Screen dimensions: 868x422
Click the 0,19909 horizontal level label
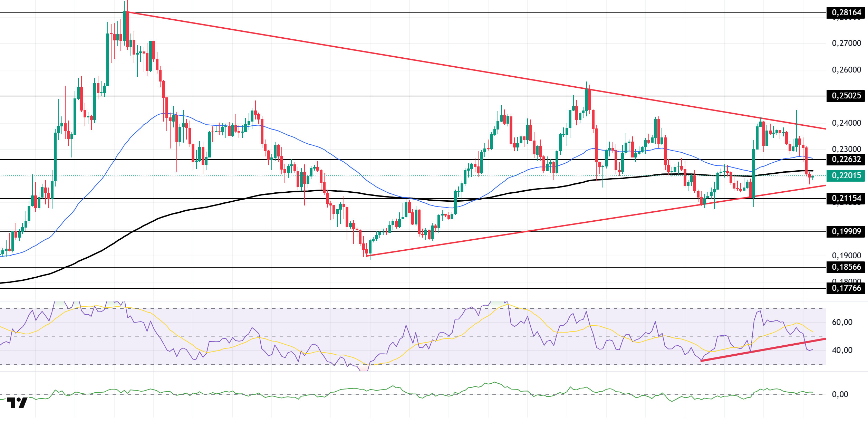pos(846,231)
